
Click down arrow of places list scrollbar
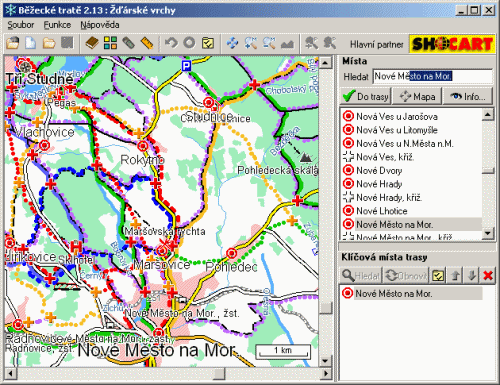click(488, 233)
